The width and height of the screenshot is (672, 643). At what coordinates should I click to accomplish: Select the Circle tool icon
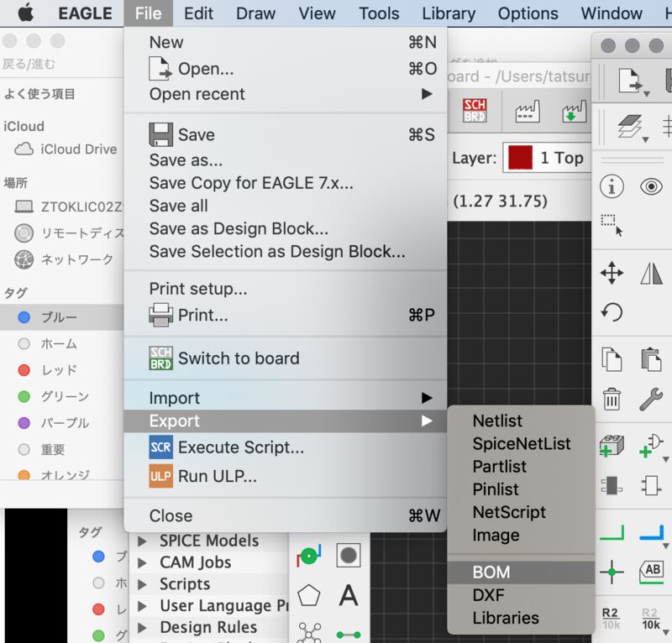click(x=348, y=555)
